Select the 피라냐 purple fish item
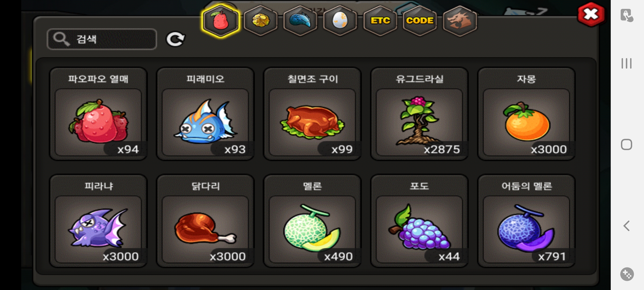Image resolution: width=644 pixels, height=290 pixels. pyautogui.click(x=98, y=221)
